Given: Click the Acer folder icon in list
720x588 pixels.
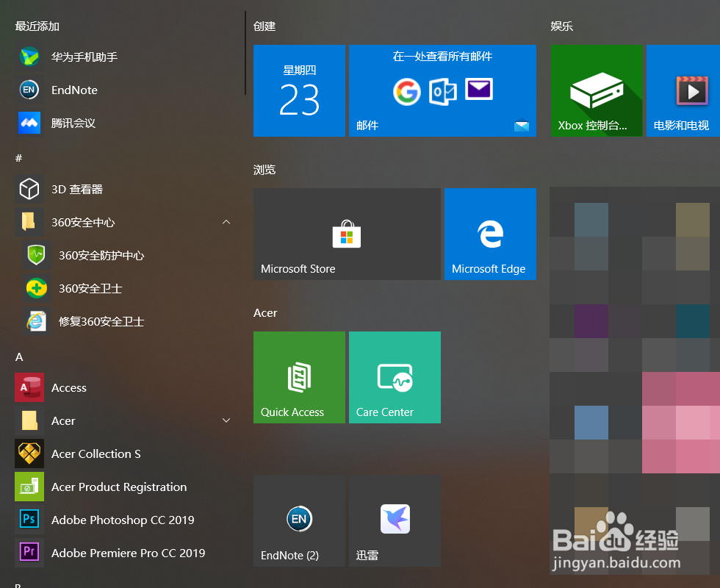Looking at the screenshot, I should (x=29, y=420).
